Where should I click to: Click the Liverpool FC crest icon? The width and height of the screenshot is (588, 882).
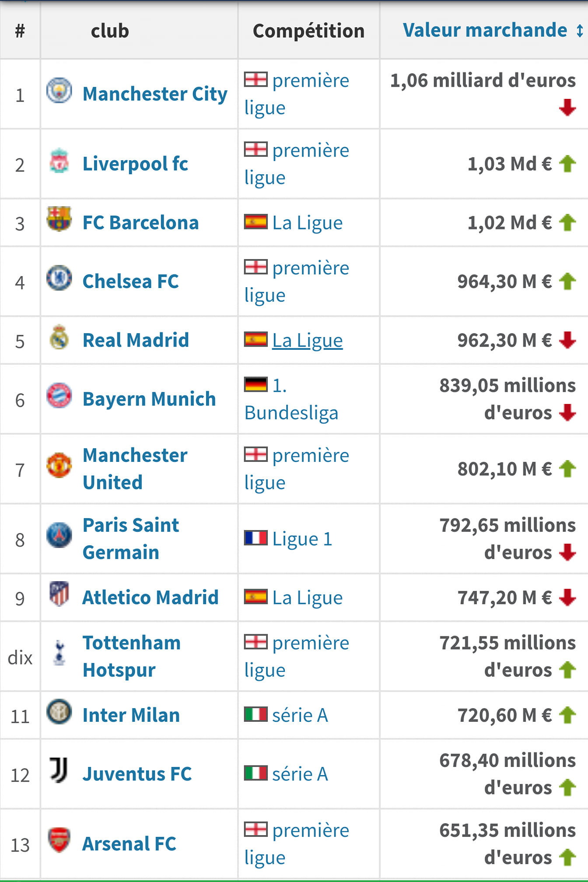[x=59, y=160]
